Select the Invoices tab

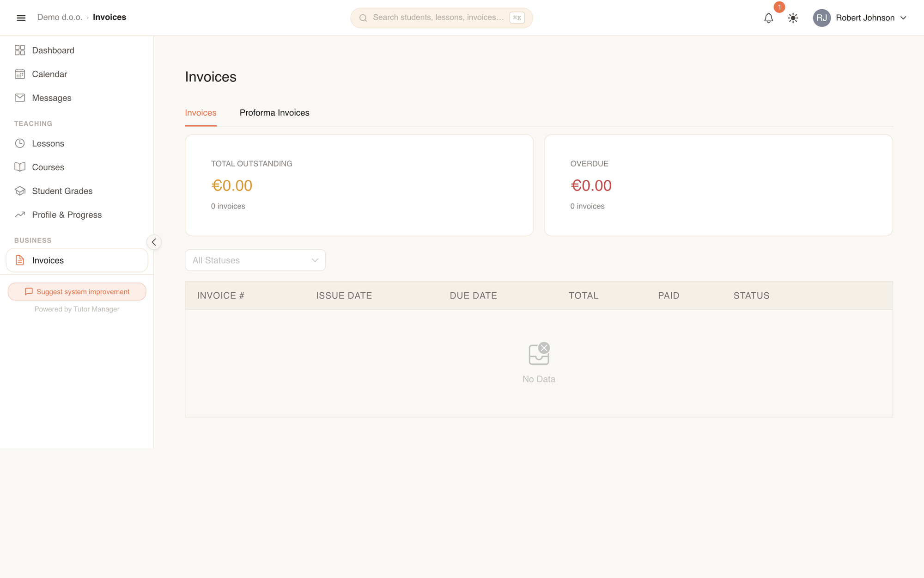201,113
